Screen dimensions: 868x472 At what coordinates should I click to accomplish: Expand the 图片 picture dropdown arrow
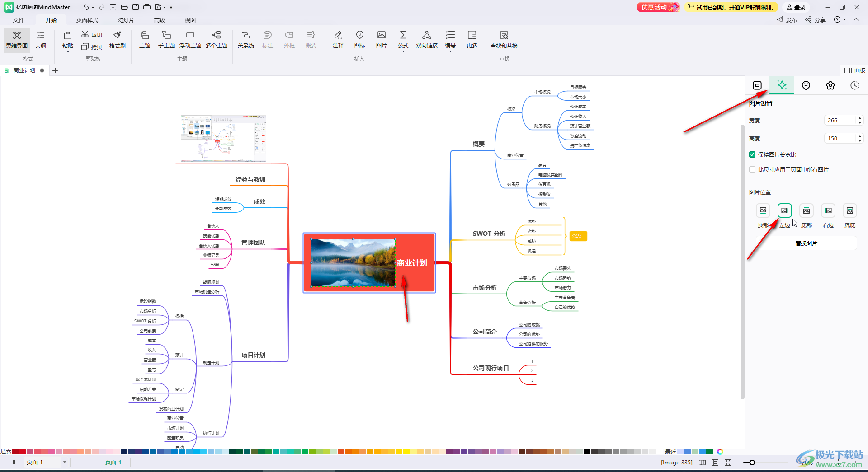tap(382, 51)
